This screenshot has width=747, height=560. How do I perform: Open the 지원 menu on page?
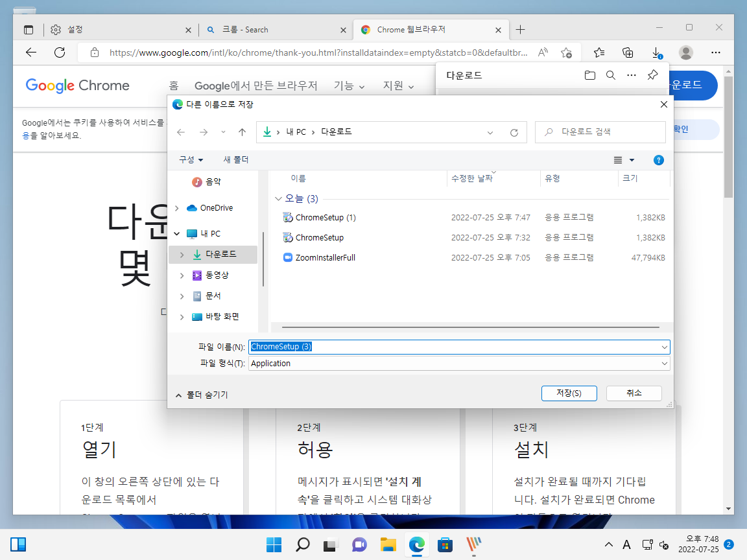click(x=398, y=86)
